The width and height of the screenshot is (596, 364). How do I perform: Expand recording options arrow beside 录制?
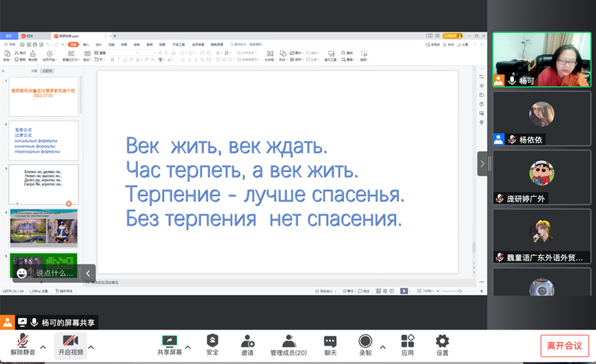pos(383,347)
